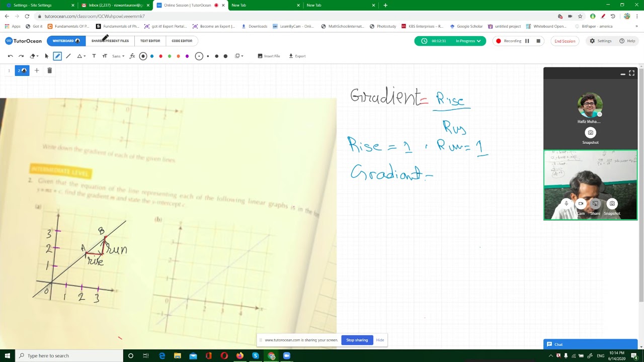Screen dimensions: 644x362
Task: Select the straight line tool
Action: [68, 56]
